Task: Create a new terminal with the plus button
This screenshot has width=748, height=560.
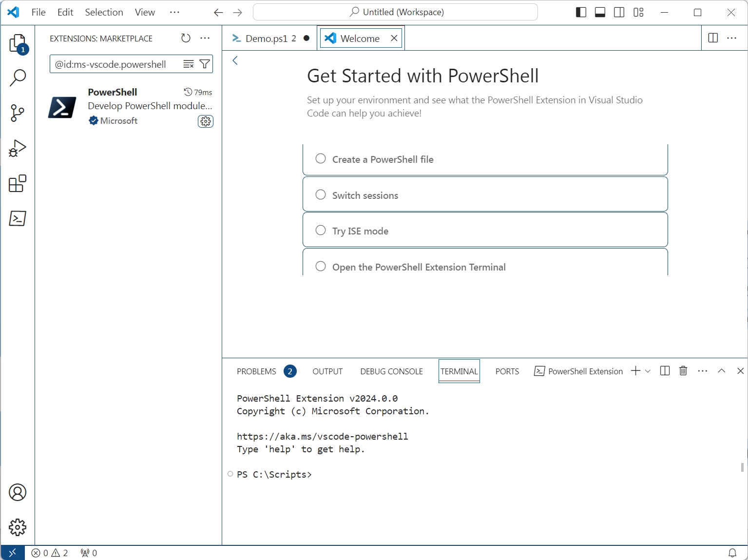Action: tap(635, 371)
